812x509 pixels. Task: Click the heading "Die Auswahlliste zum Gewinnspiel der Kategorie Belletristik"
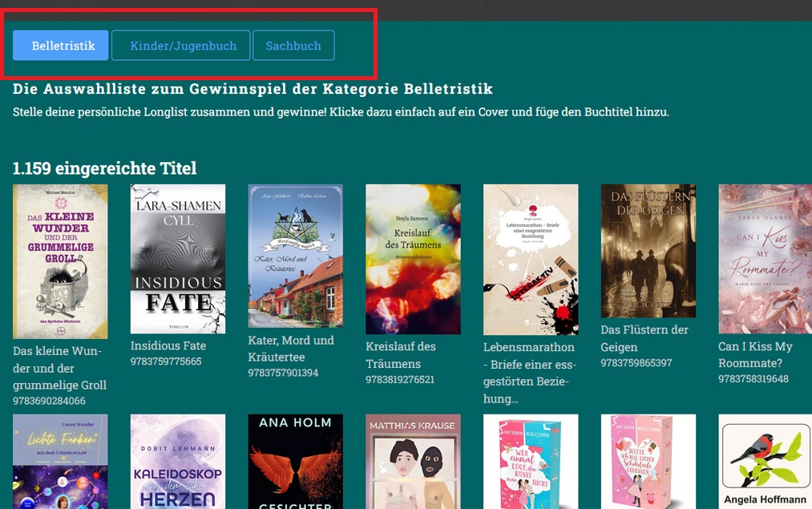[x=252, y=89]
